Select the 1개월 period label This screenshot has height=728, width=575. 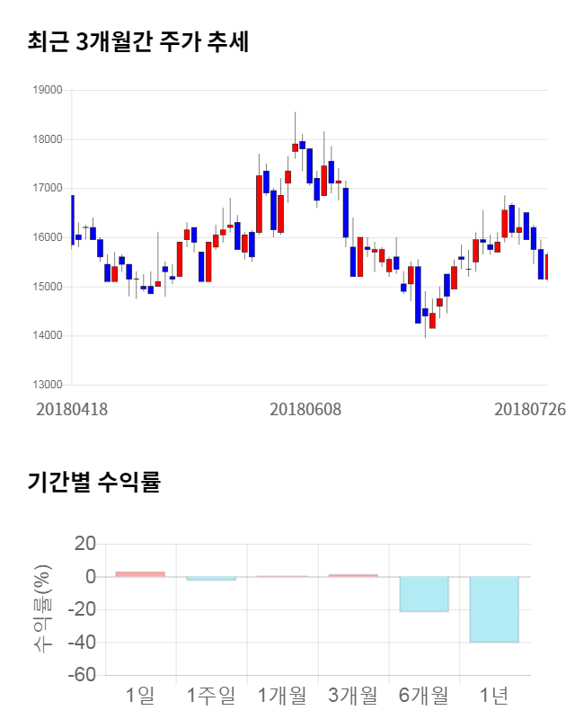click(282, 695)
